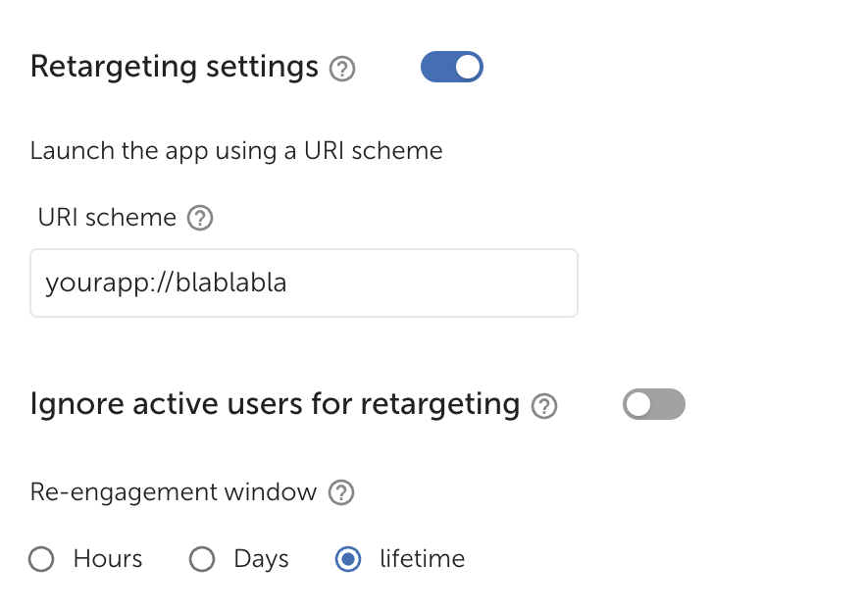This screenshot has width=865, height=616.
Task: Click the 'Re-engagement window' label text
Action: click(174, 492)
